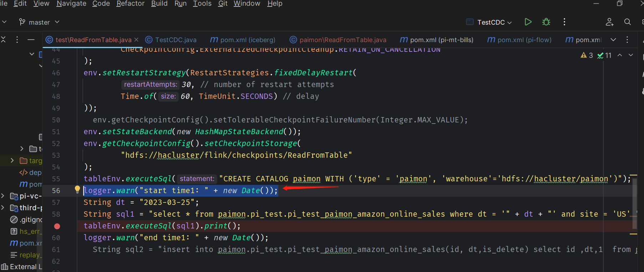Click the statement parameter hint on line 55
The width and height of the screenshot is (644, 272).
pyautogui.click(x=197, y=179)
